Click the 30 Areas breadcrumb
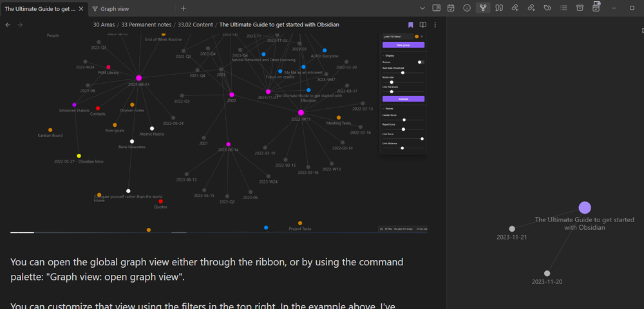 tap(104, 24)
